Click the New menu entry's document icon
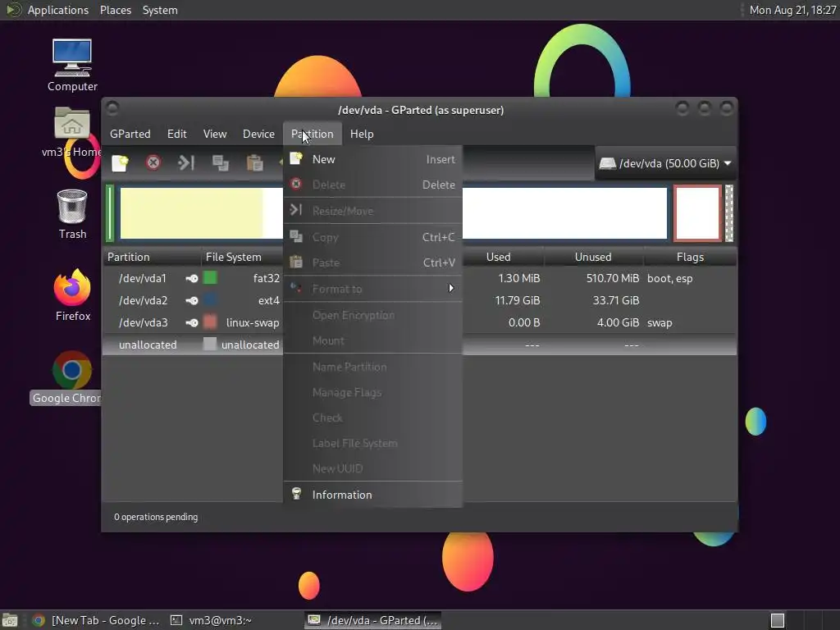The image size is (840, 630). tap(296, 158)
